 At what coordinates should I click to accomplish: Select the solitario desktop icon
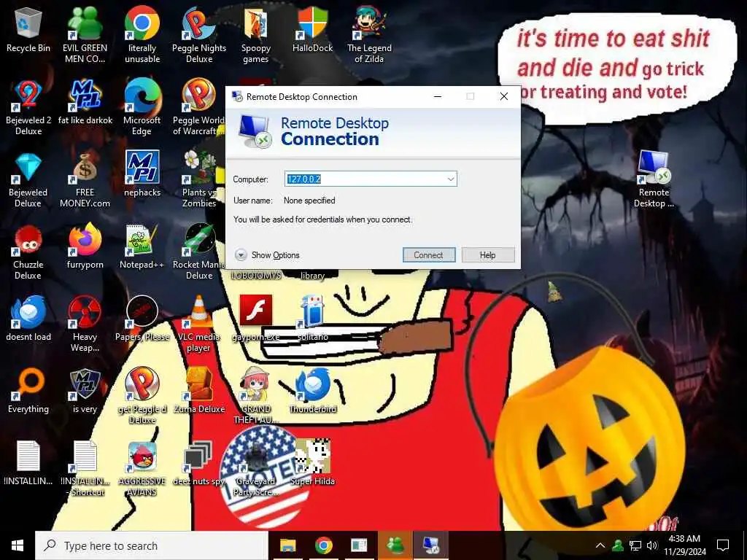[x=312, y=319]
